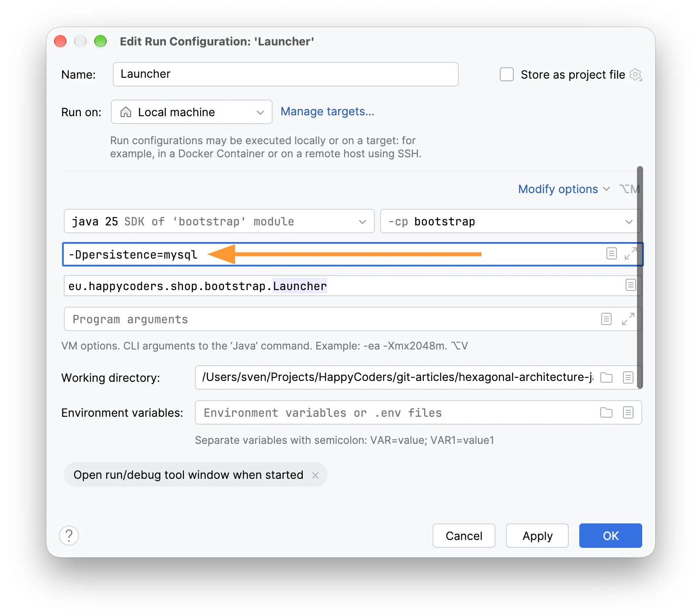Click the Cancel button
The image size is (699, 616).
click(x=464, y=536)
